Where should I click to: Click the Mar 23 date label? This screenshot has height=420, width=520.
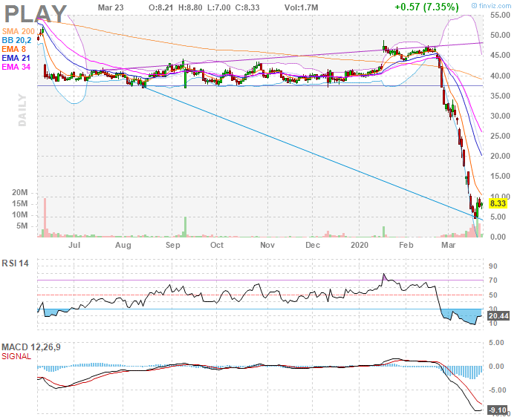111,7
